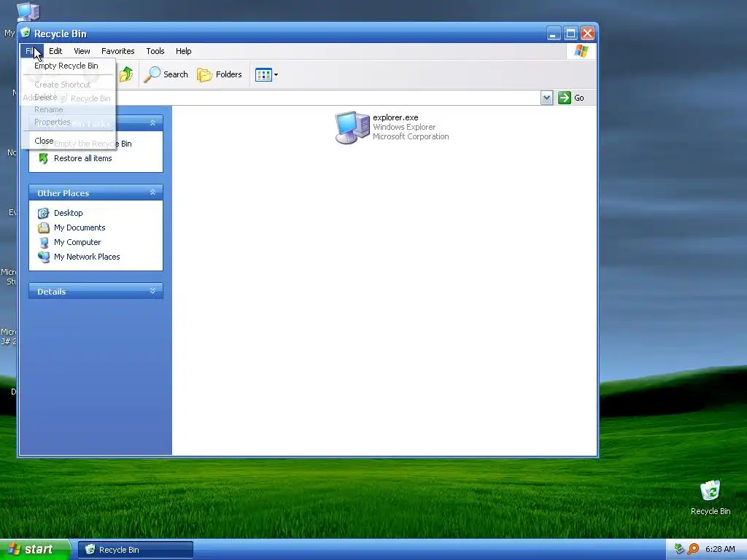Open the Tools menu

pyautogui.click(x=155, y=51)
